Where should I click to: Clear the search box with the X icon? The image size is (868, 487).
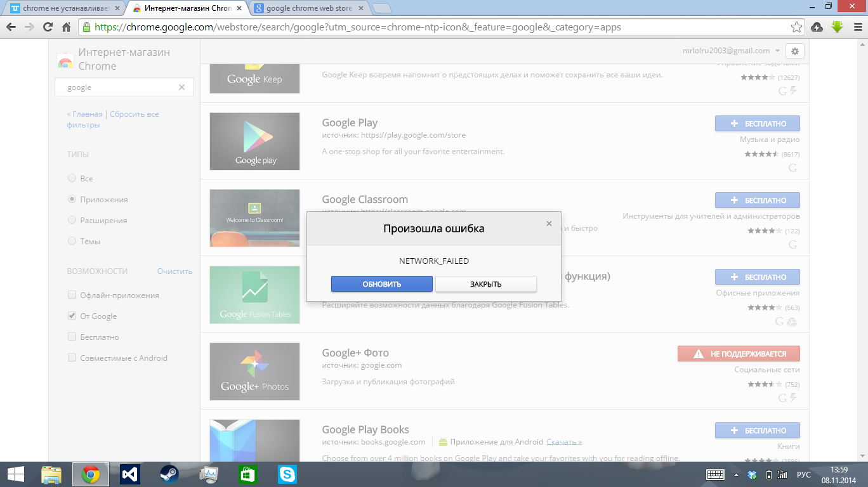point(181,88)
